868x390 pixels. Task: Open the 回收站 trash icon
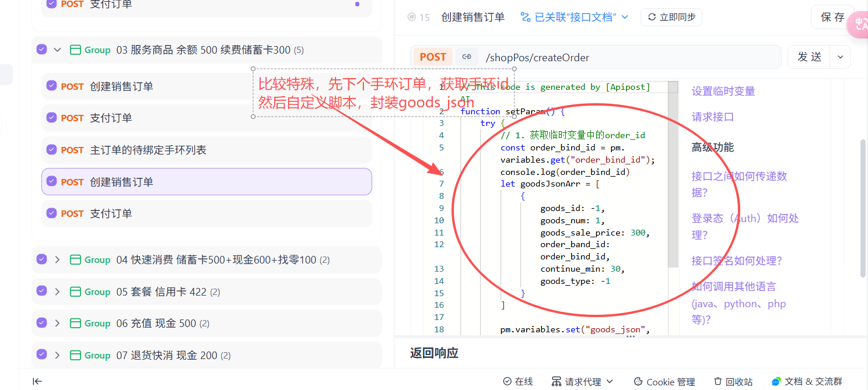click(x=718, y=382)
